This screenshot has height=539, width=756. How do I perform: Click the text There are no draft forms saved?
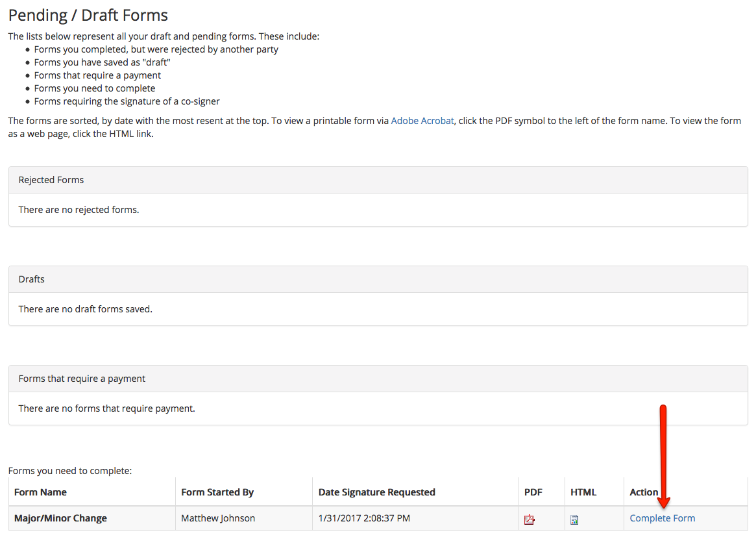pos(86,309)
